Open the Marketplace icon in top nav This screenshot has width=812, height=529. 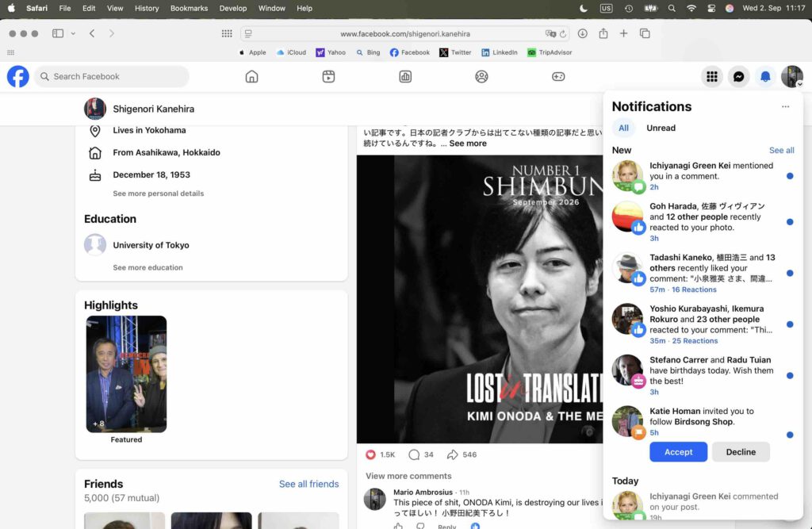(x=405, y=77)
